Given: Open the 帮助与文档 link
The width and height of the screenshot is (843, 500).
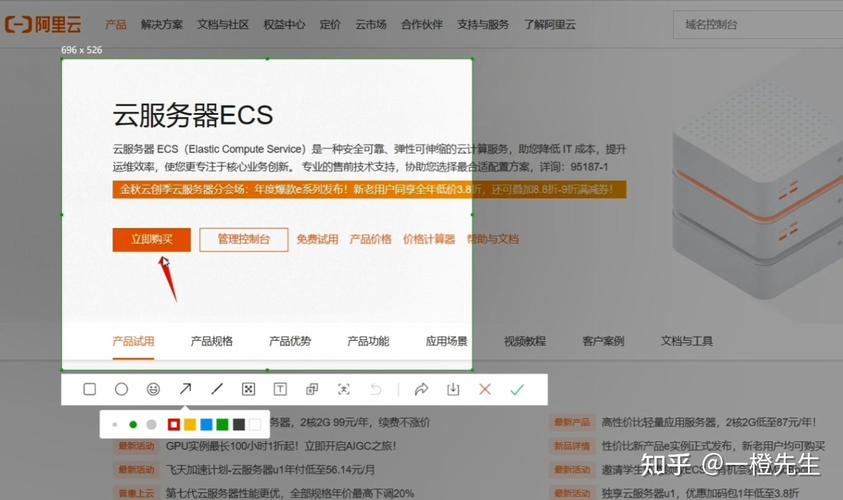Looking at the screenshot, I should (x=493, y=239).
